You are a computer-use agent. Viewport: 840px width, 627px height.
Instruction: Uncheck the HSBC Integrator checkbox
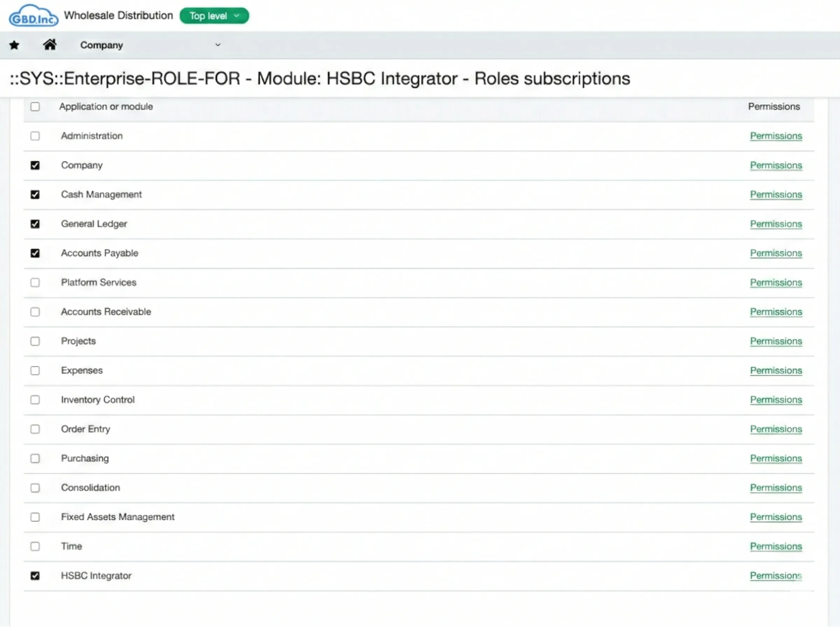click(x=35, y=576)
